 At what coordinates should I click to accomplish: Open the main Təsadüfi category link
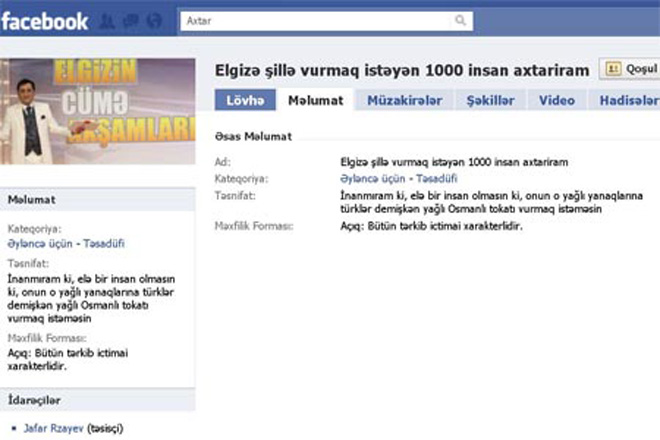[436, 179]
